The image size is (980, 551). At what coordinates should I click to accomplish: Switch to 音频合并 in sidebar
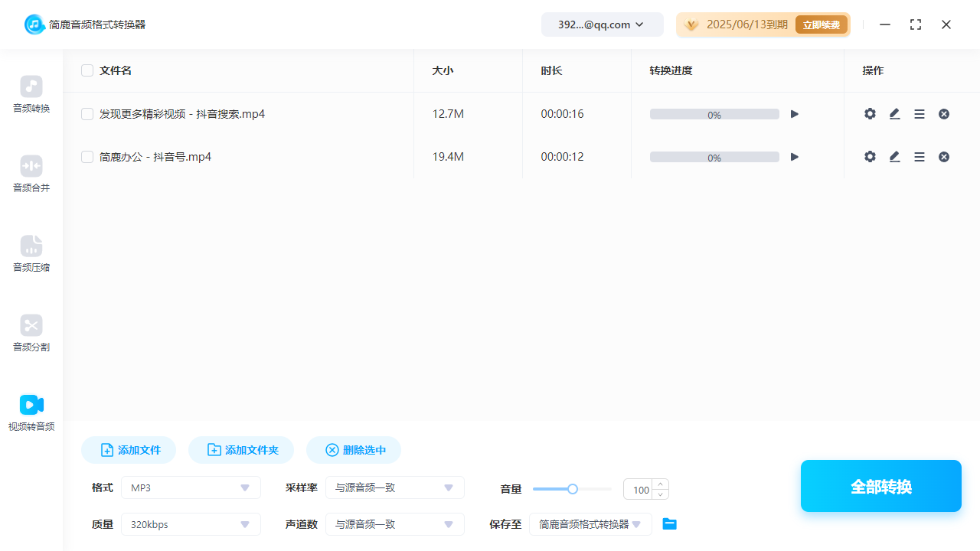pyautogui.click(x=31, y=174)
